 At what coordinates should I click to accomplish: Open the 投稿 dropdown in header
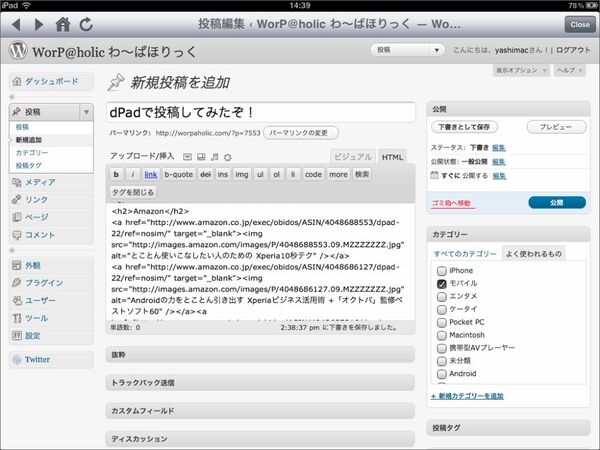pos(407,50)
